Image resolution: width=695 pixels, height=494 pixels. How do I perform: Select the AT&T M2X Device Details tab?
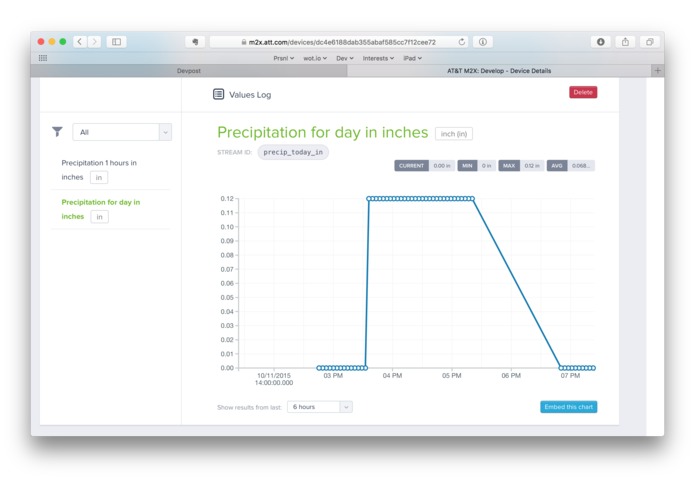pyautogui.click(x=499, y=70)
